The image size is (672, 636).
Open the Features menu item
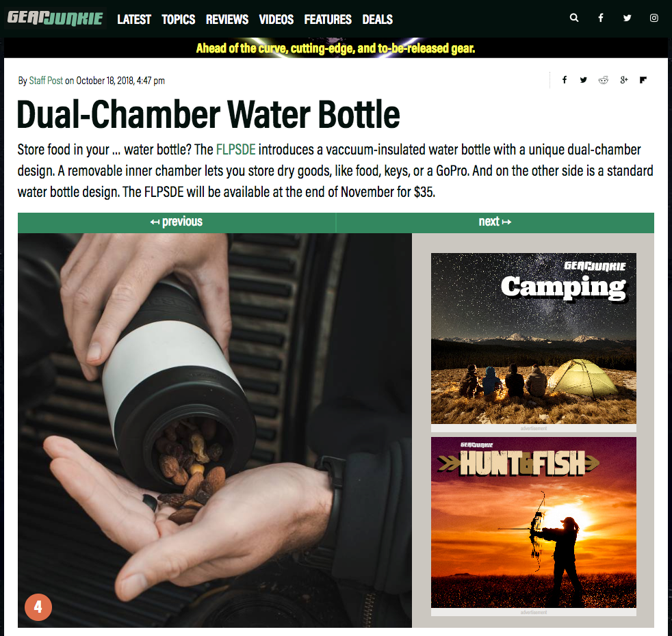click(328, 19)
